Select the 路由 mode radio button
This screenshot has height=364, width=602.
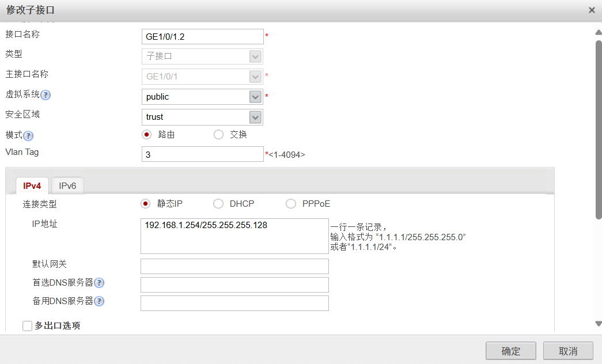click(x=146, y=135)
